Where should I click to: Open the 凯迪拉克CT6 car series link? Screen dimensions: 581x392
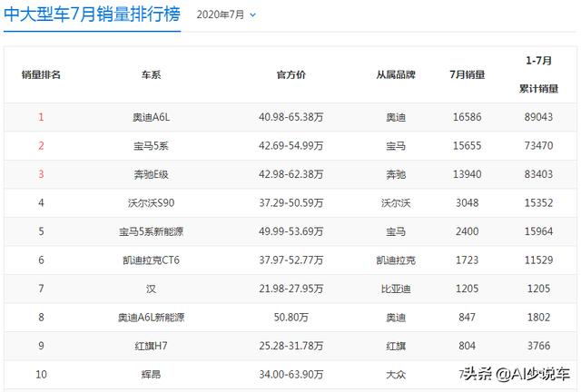pos(151,260)
